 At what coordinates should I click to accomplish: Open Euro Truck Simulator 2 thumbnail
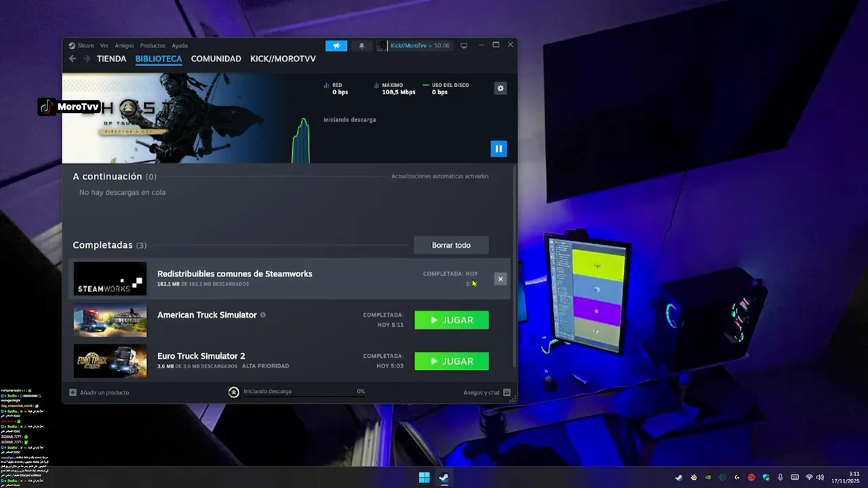110,361
